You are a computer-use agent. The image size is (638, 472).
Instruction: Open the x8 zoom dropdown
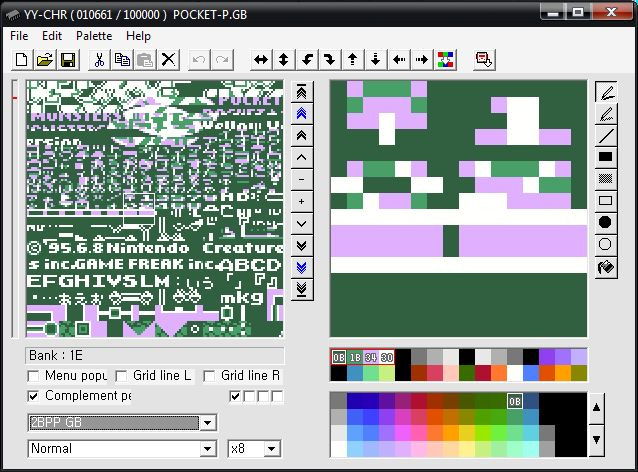271,449
